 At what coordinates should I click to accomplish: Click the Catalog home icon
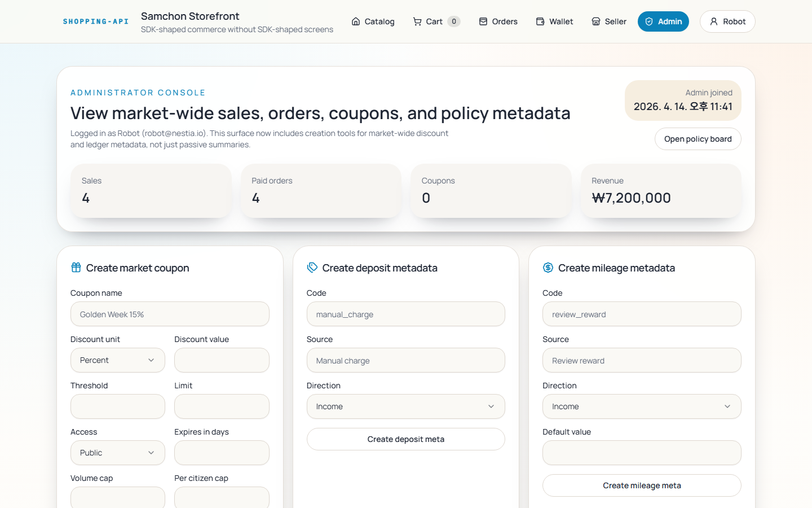356,21
